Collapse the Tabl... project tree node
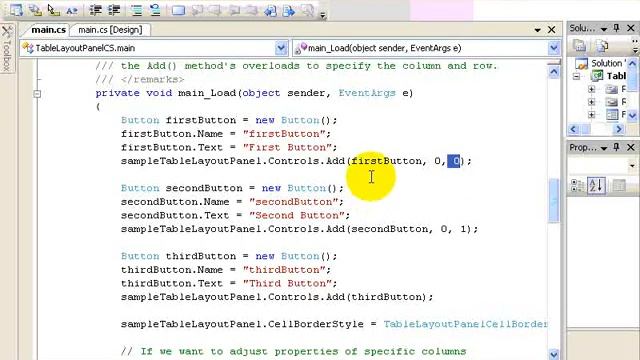 pos(576,76)
